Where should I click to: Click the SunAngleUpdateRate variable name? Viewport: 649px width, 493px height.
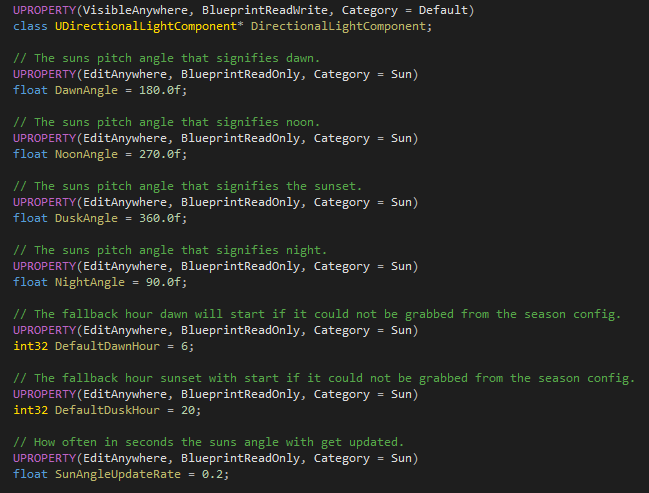(x=116, y=474)
